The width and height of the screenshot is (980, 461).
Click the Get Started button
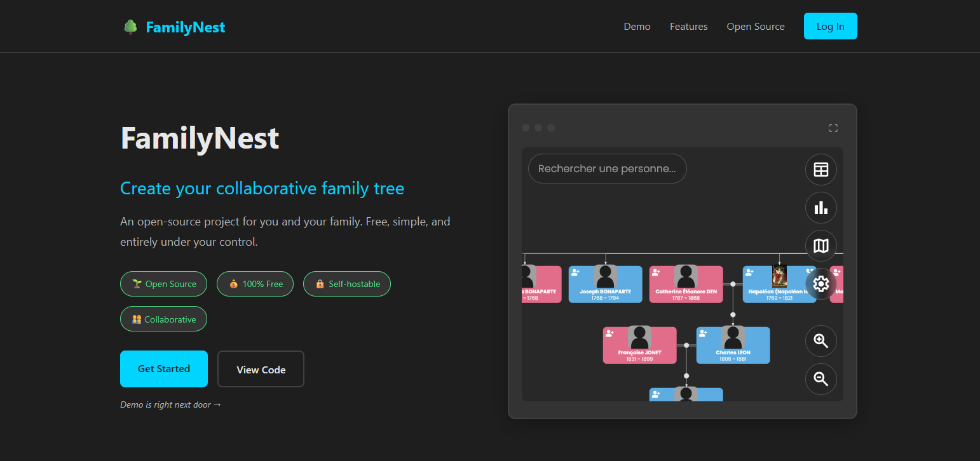pyautogui.click(x=163, y=368)
